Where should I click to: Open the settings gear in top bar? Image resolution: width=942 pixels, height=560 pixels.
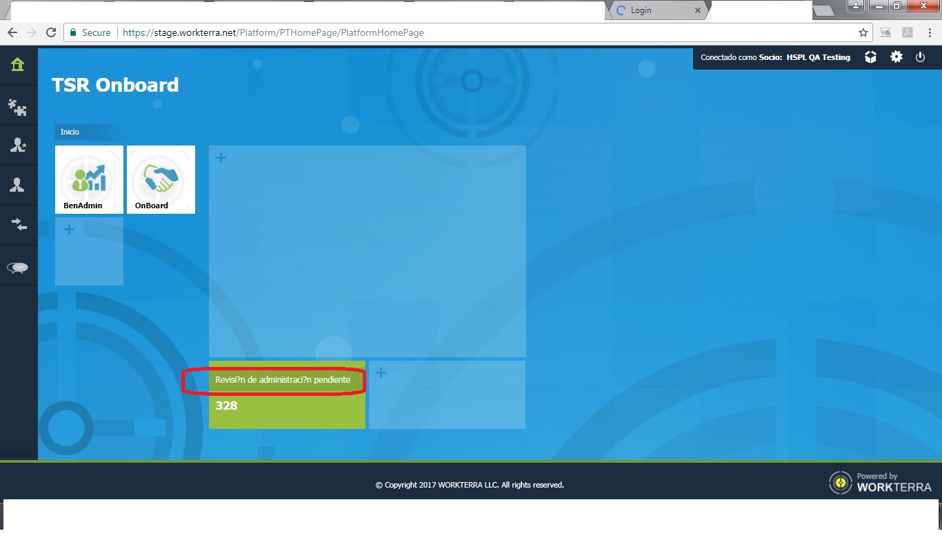896,57
